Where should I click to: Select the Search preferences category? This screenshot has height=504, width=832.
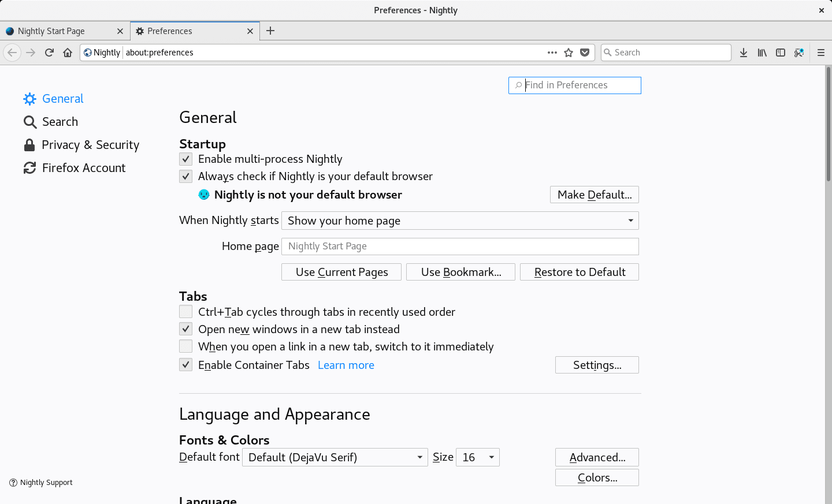tap(51, 122)
